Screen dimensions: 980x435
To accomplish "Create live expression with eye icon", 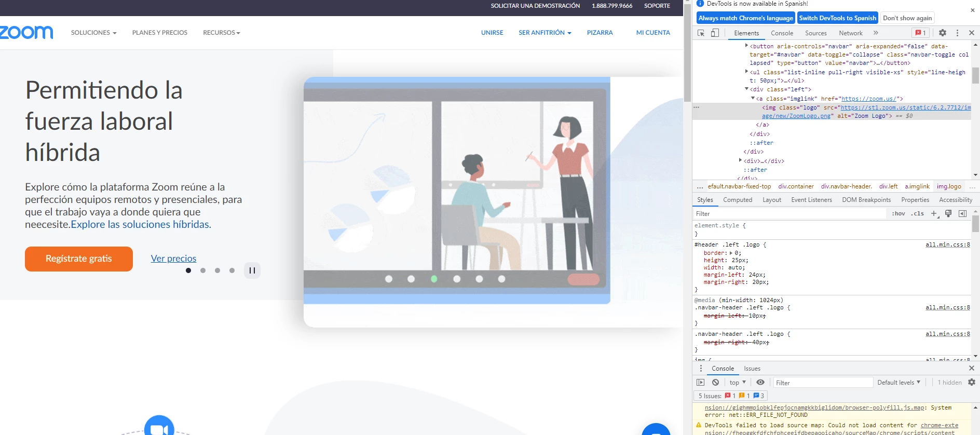I will [x=760, y=383].
